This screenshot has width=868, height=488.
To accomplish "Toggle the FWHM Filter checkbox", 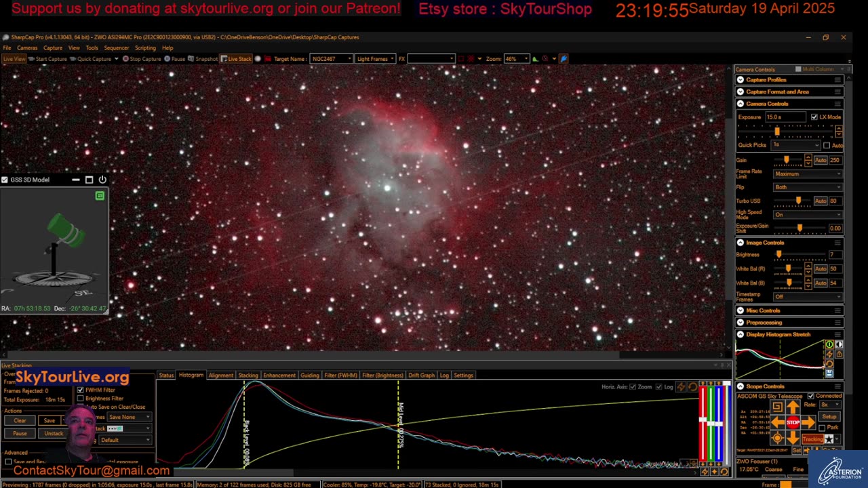I will (80, 390).
